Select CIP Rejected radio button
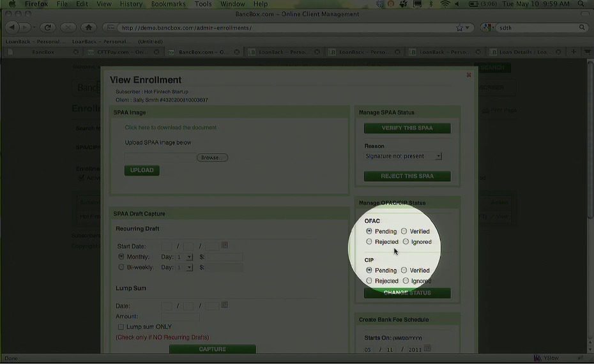This screenshot has height=364, width=594. click(x=369, y=281)
